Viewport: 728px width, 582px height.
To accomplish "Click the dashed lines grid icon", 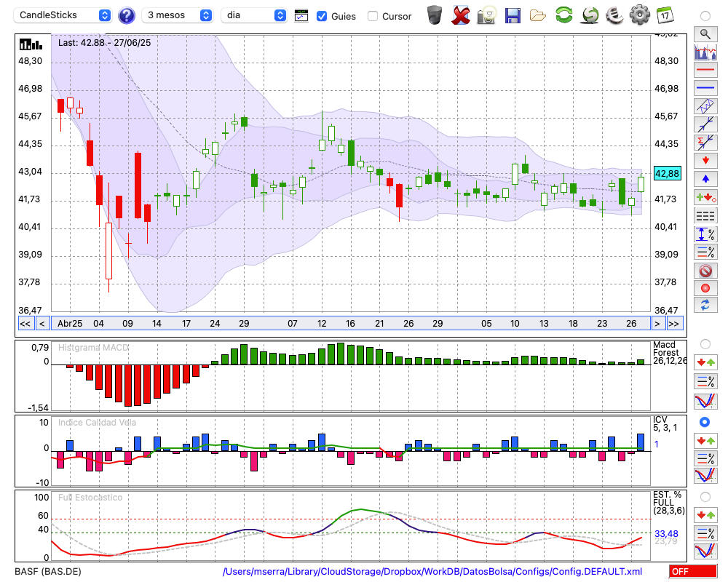I will point(705,216).
